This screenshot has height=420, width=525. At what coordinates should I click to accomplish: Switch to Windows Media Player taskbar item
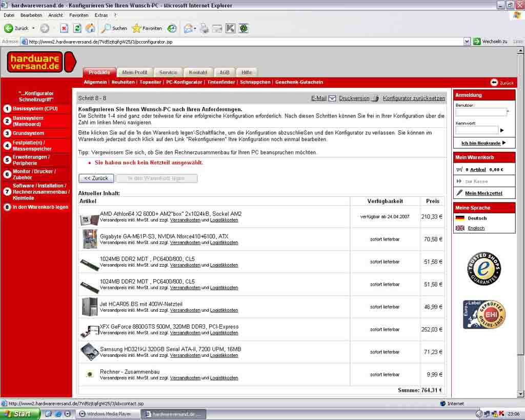coord(108,414)
